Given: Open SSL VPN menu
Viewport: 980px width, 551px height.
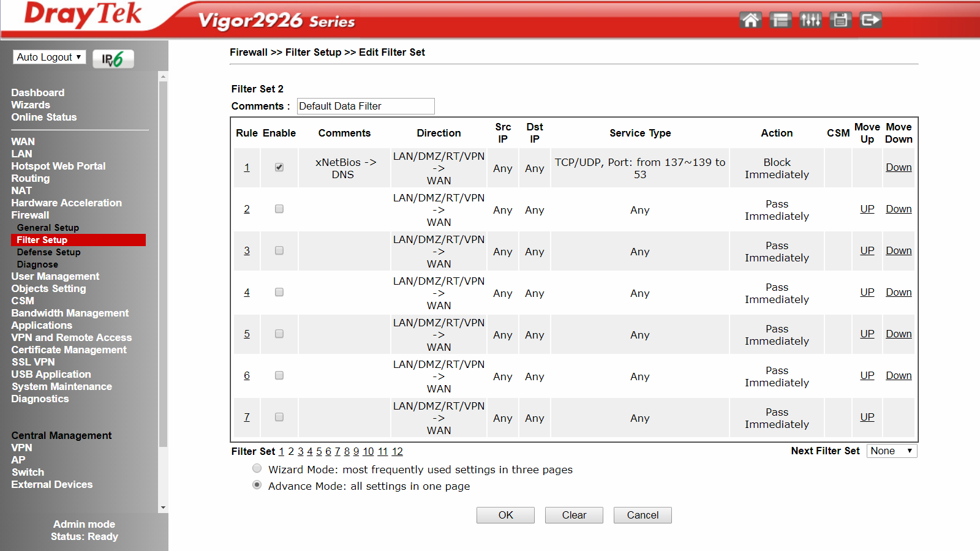Looking at the screenshot, I should [x=33, y=362].
